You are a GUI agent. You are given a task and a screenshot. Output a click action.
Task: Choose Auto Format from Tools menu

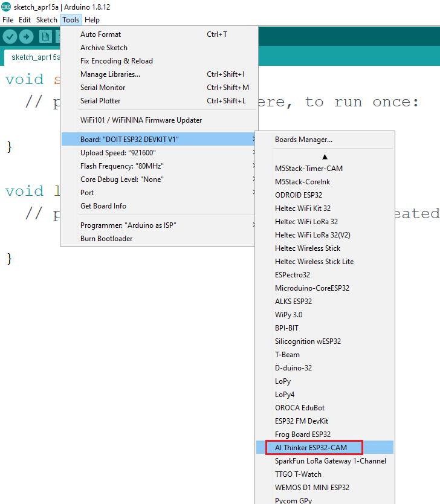(160, 34)
